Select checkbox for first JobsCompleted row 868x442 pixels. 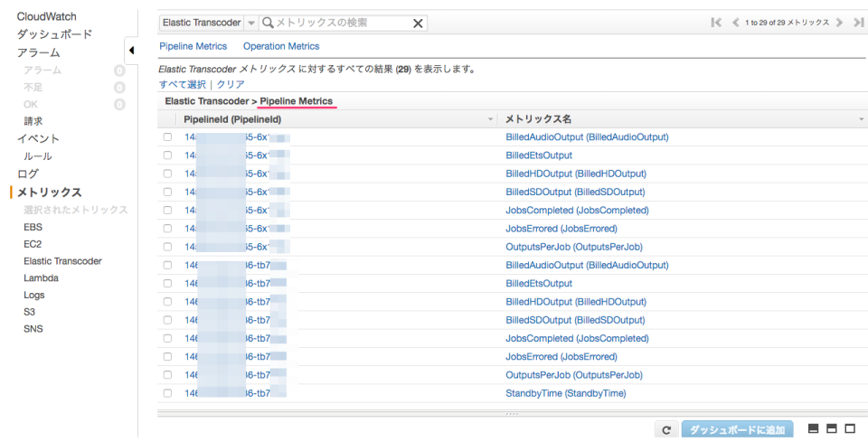(167, 211)
